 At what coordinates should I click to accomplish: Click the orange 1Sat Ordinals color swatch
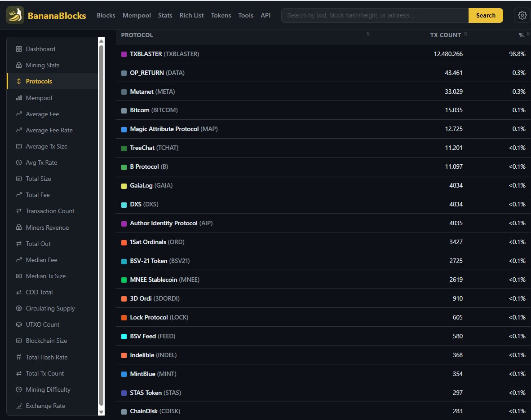click(x=124, y=242)
